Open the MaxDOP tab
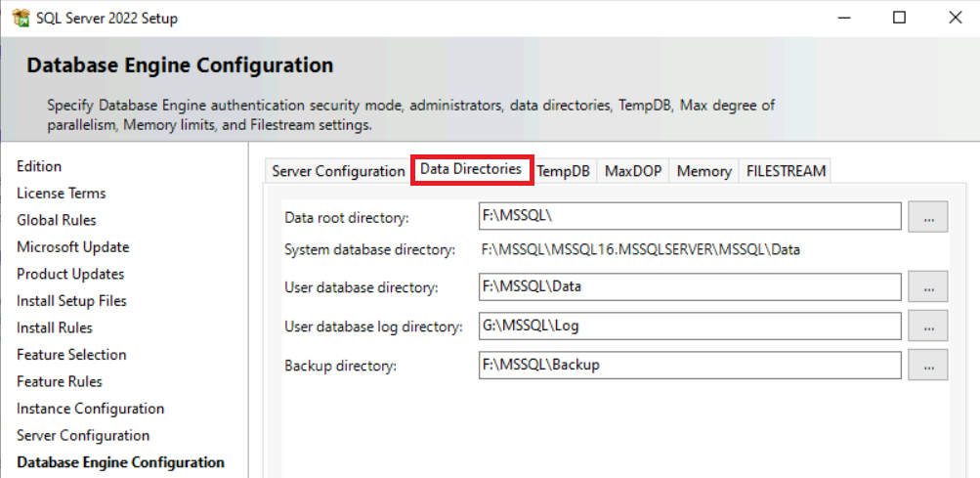The height and width of the screenshot is (478, 980). [x=633, y=171]
